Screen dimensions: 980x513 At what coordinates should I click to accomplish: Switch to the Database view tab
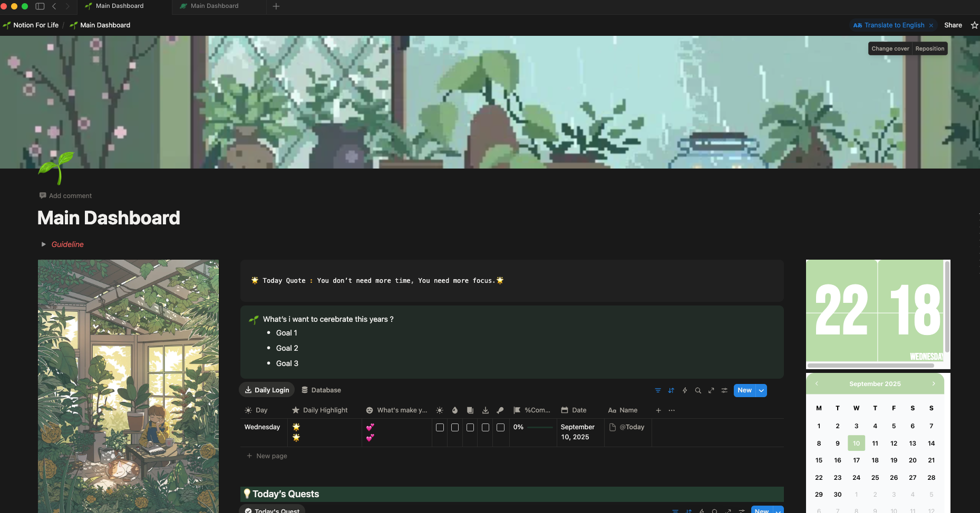[x=321, y=390]
